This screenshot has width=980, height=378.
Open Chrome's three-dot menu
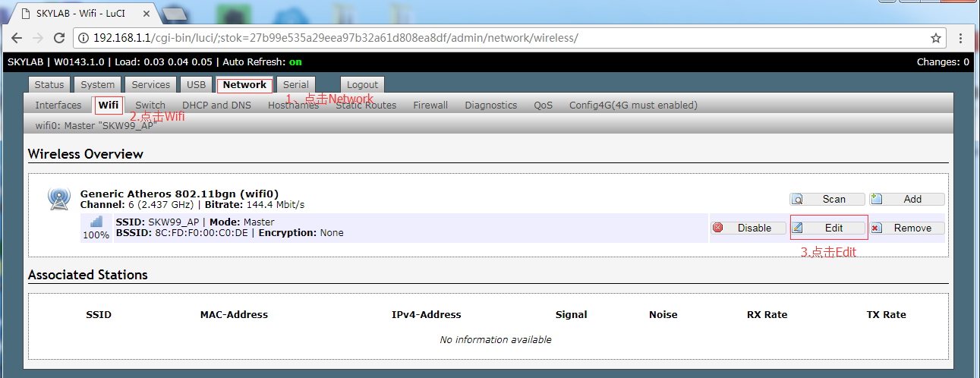(963, 38)
